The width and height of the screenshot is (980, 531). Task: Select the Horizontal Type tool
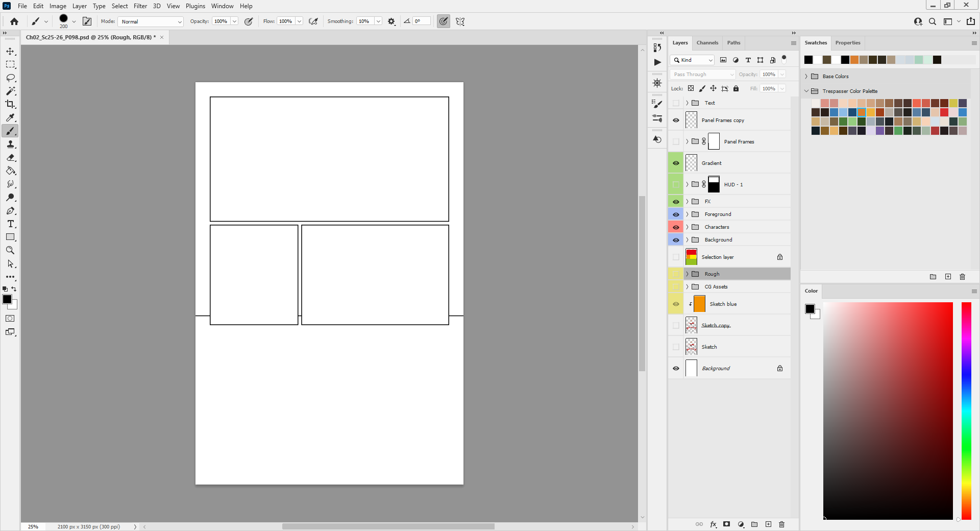[10, 224]
